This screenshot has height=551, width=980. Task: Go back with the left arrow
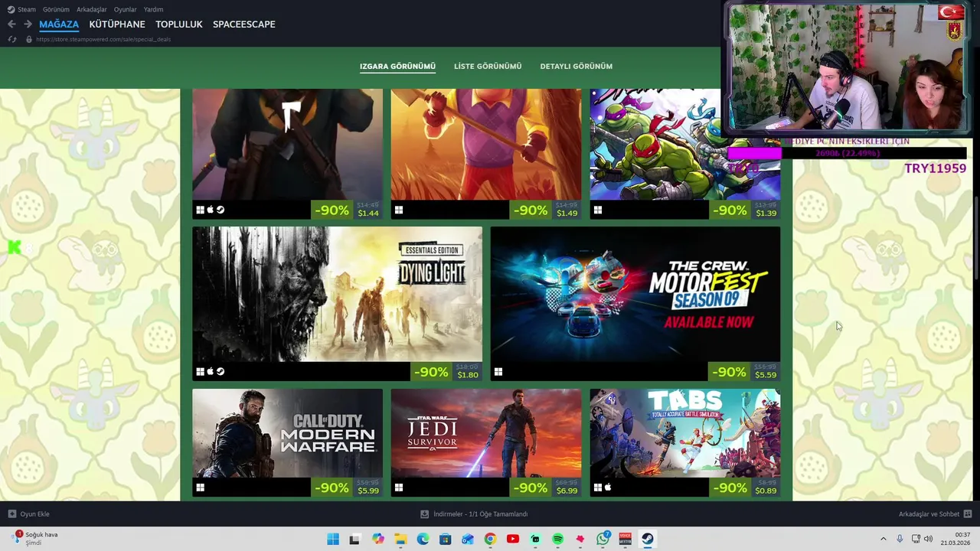pyautogui.click(x=11, y=24)
